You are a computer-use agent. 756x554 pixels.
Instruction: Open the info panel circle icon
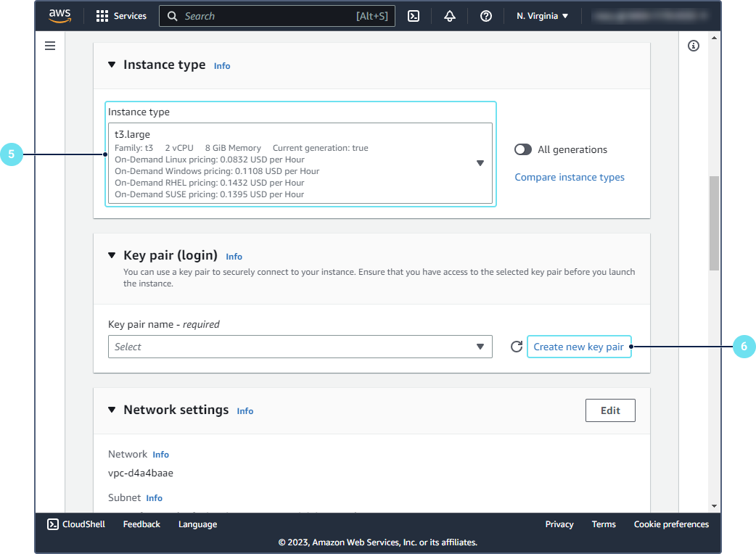tap(694, 46)
